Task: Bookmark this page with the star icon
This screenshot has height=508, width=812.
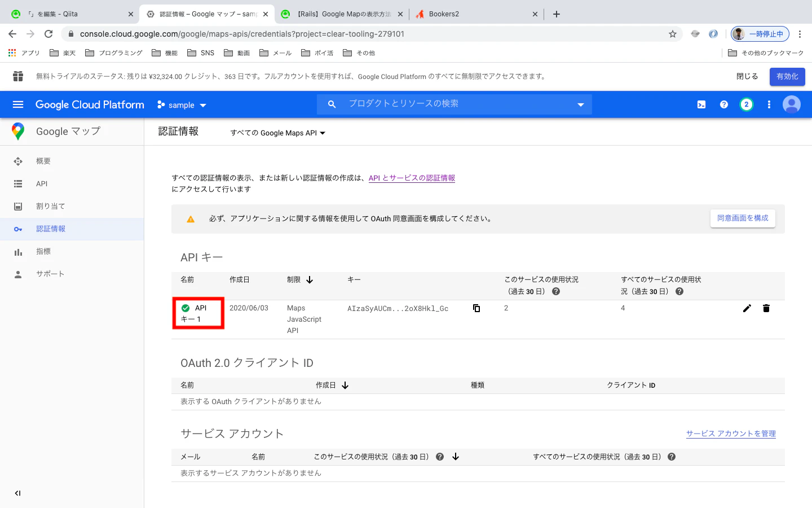Action: 673,34
